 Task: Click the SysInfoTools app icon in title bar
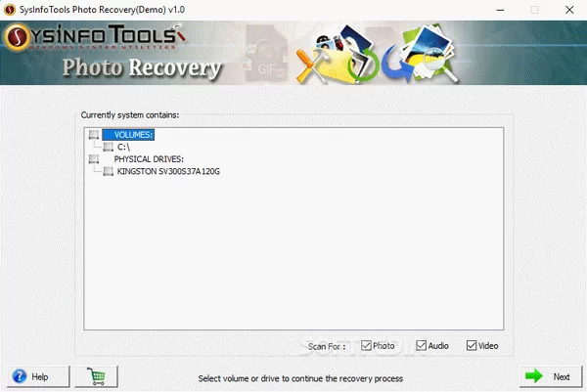(x=10, y=10)
